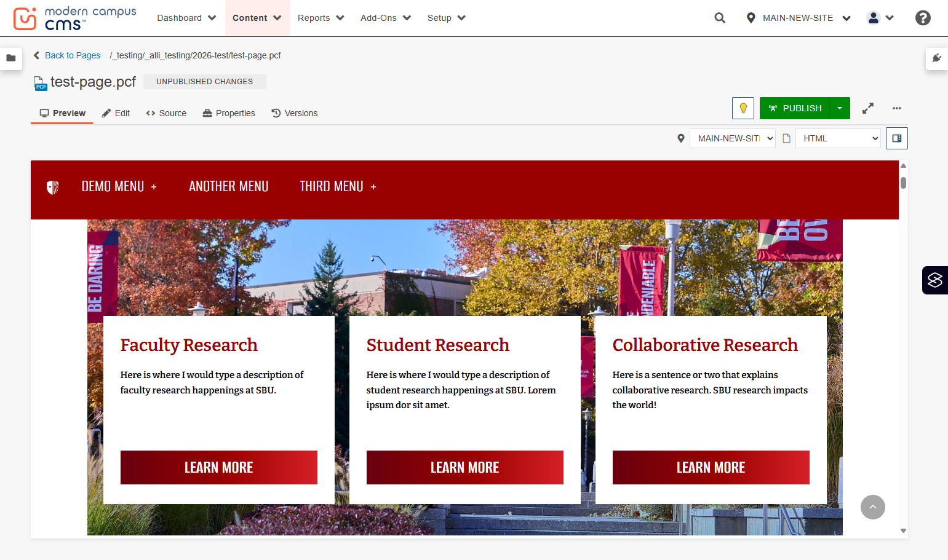Expand the Dashboard menu
Viewport: 948px width, 560px height.
click(x=186, y=18)
